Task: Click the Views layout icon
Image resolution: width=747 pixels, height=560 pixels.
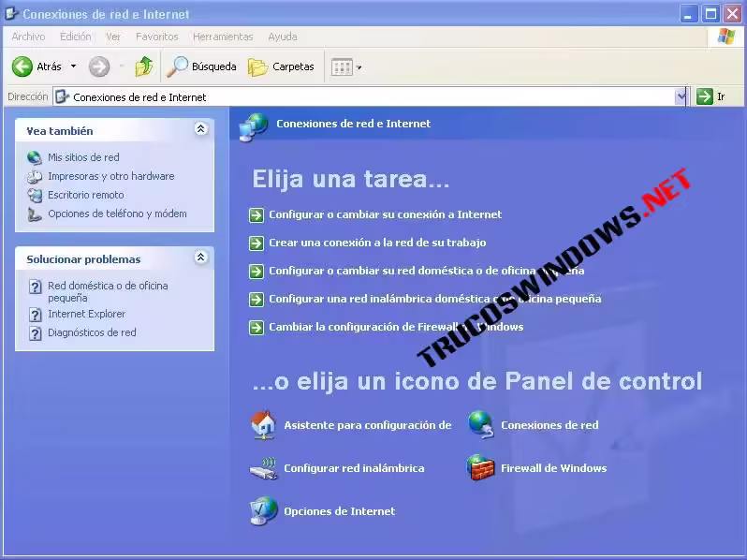Action: pyautogui.click(x=342, y=67)
